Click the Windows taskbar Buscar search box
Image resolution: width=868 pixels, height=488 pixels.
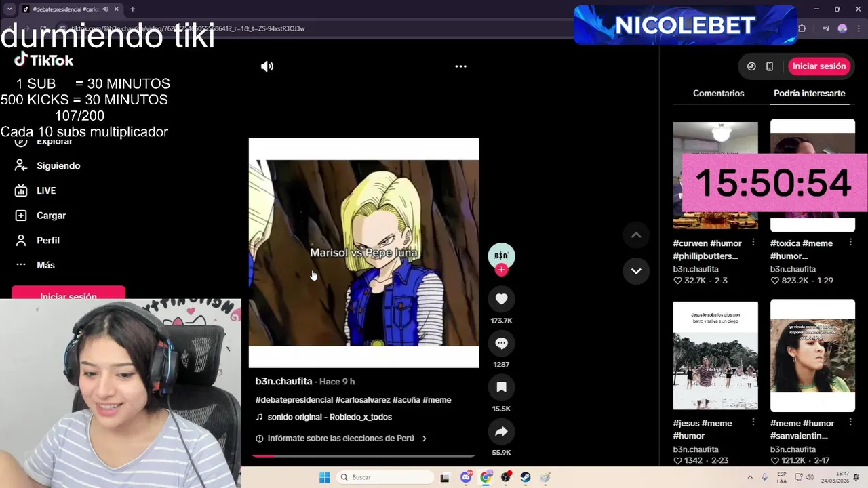(x=385, y=477)
